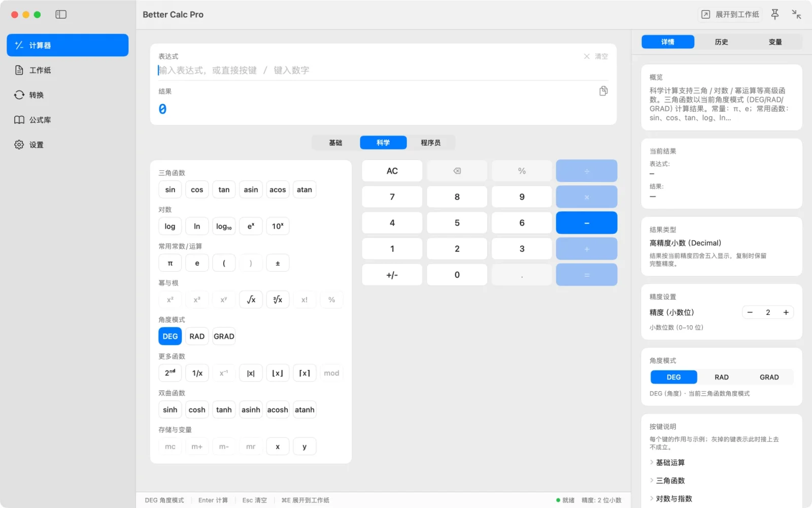Toggle the sidebar panel icon
Image resolution: width=812 pixels, height=508 pixels.
tap(61, 14)
